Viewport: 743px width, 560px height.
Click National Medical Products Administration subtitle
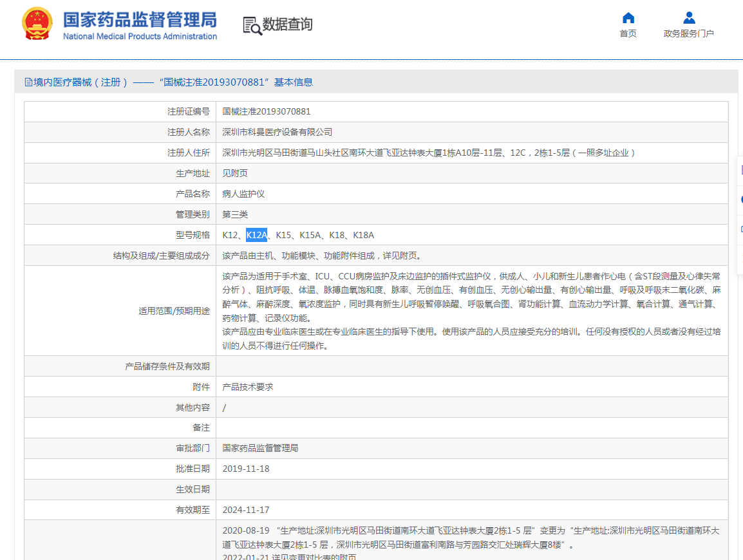coord(140,37)
